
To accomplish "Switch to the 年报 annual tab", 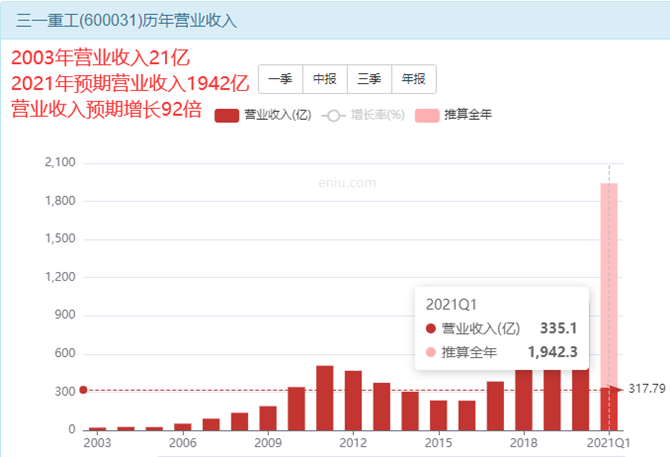I will point(413,79).
